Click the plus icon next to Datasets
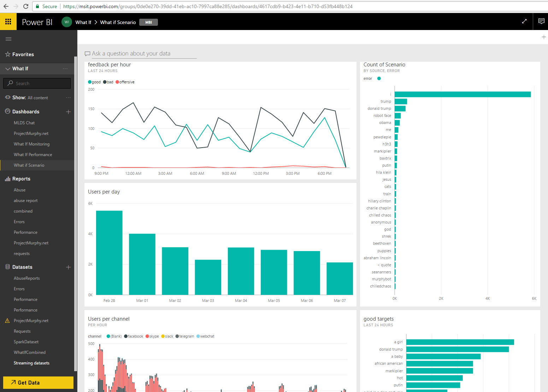Screen dimensions: 548x392 point(68,267)
